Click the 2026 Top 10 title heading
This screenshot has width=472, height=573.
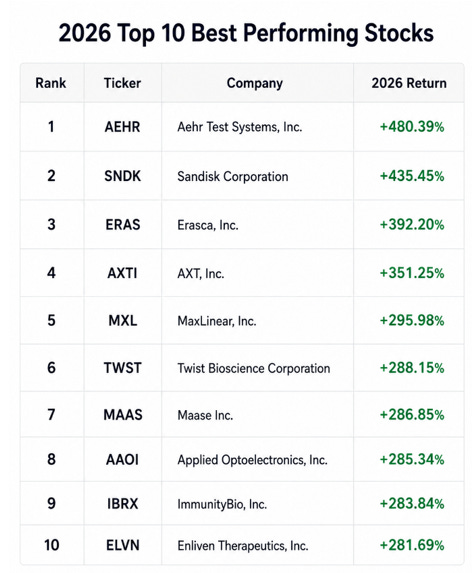246,33
